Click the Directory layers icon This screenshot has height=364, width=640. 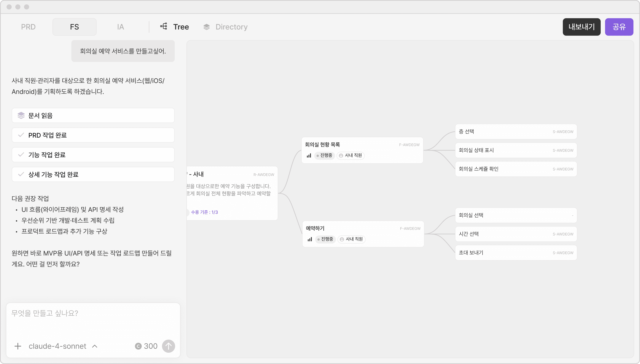point(206,27)
